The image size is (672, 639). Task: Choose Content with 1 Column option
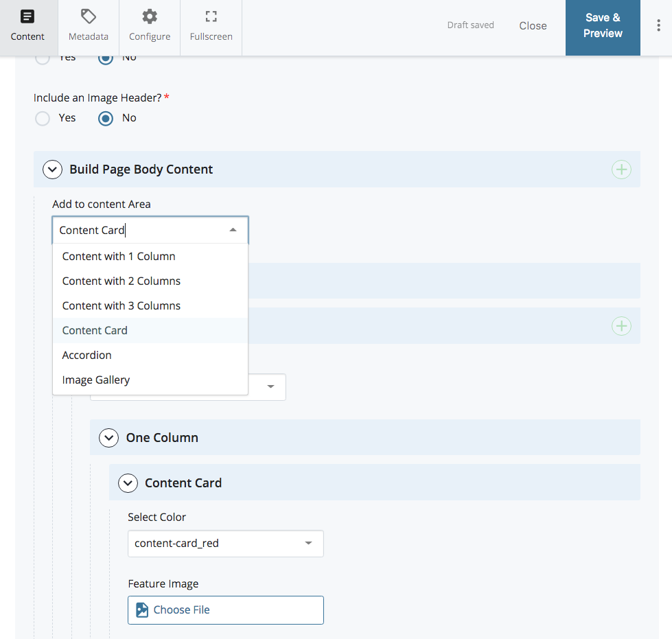(119, 257)
